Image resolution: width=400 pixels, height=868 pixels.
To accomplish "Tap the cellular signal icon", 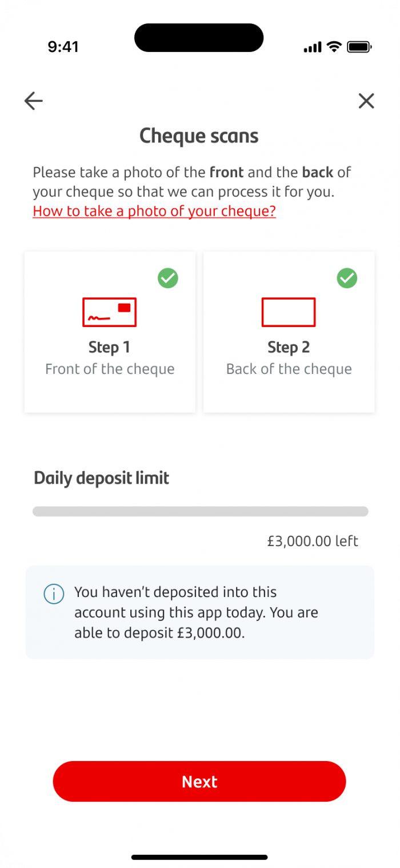I will [311, 47].
